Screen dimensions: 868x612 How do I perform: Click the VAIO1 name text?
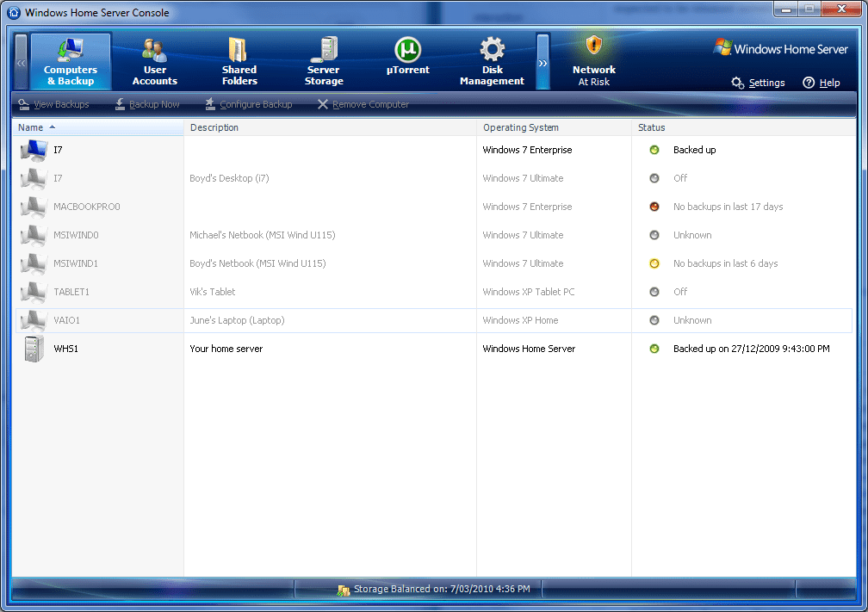(66, 320)
